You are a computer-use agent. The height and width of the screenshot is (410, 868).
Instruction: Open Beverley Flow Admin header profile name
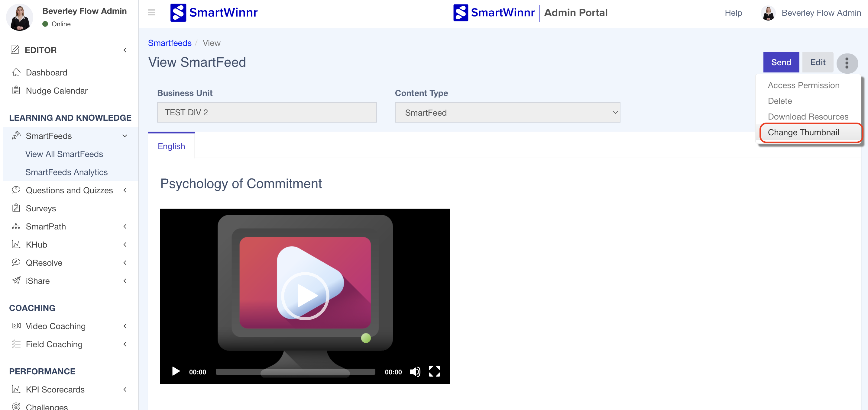(821, 13)
